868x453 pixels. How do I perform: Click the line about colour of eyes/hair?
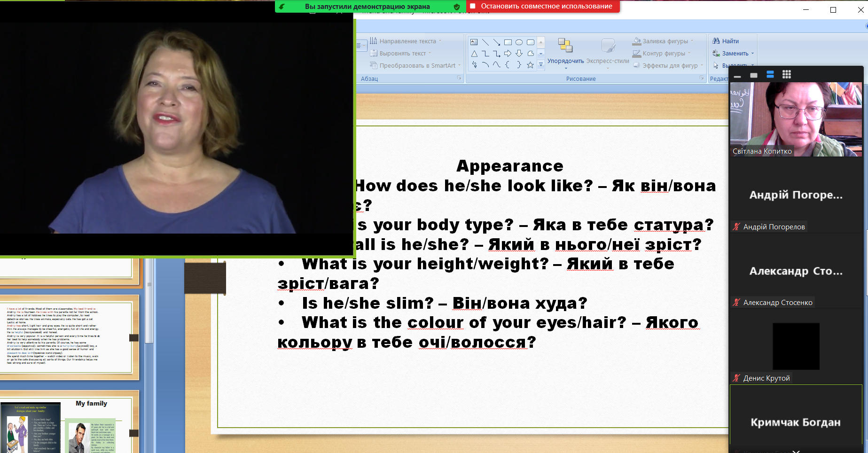[x=488, y=332]
